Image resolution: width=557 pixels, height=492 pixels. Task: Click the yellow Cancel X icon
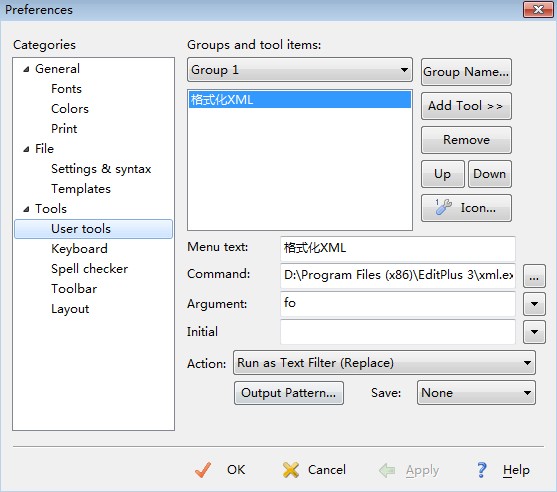point(291,470)
